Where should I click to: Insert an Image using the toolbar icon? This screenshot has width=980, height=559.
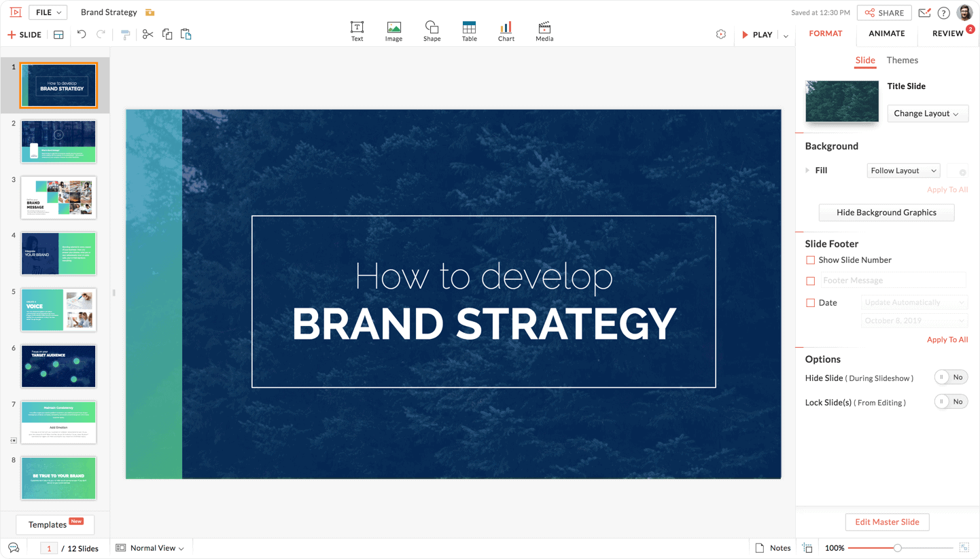(x=394, y=31)
